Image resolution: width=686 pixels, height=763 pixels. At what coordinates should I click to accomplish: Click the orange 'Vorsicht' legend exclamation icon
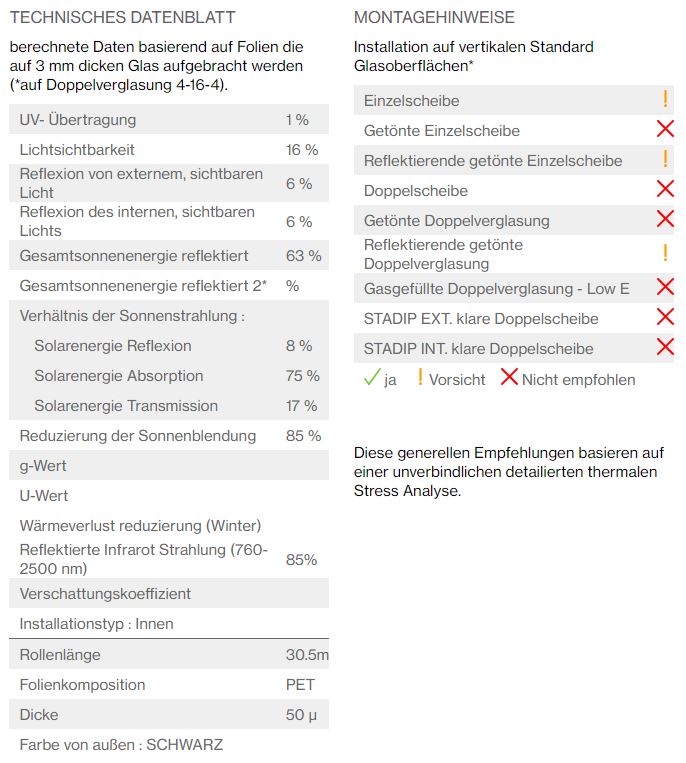420,378
